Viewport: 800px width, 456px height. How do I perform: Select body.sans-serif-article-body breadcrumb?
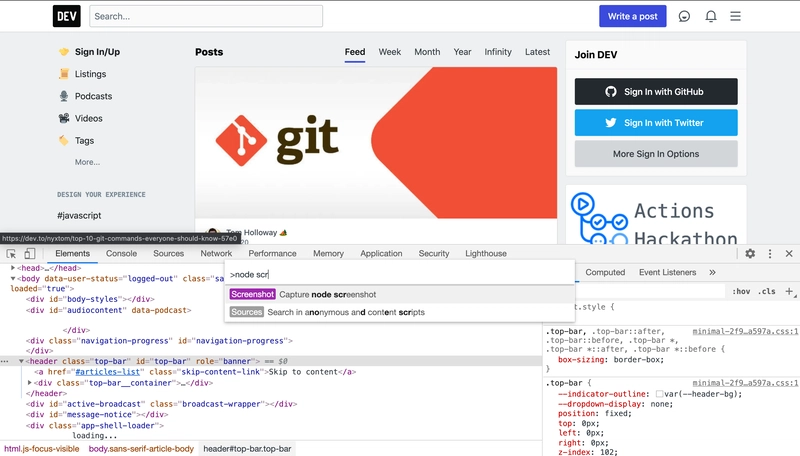[x=141, y=449]
